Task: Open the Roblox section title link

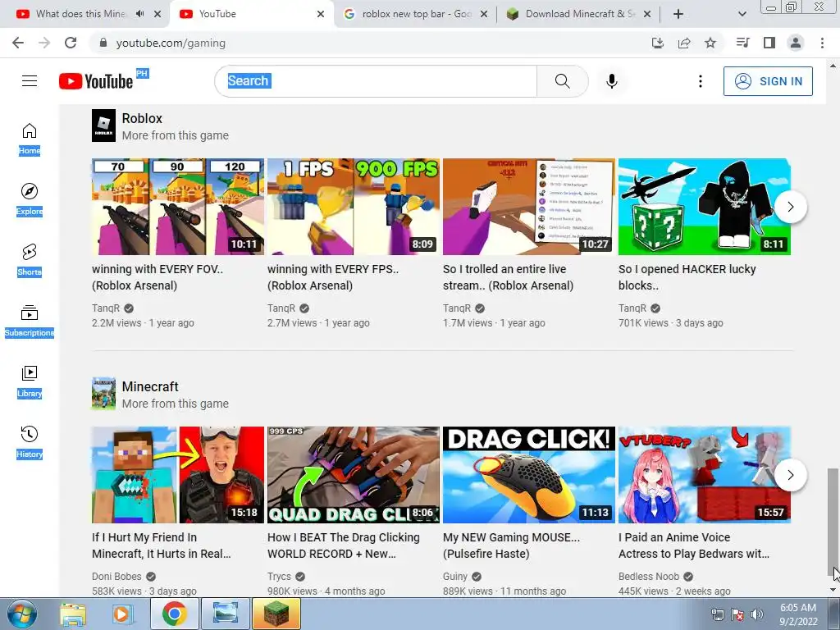Action: click(142, 118)
